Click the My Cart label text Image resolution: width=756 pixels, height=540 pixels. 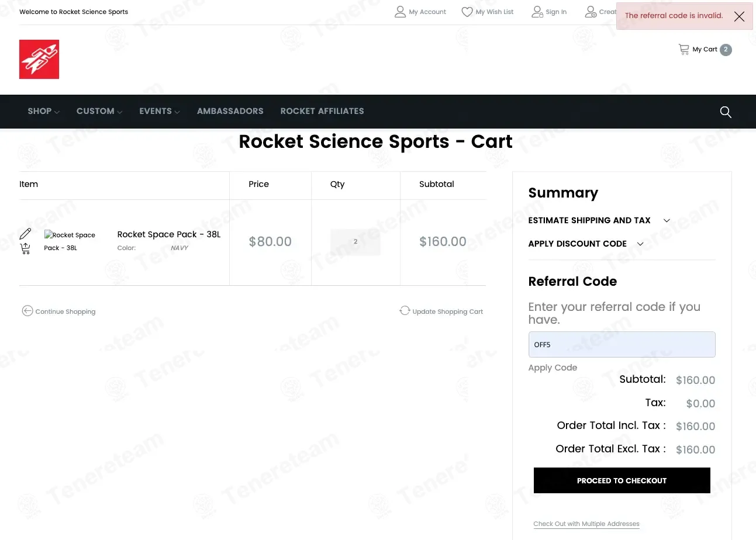[705, 50]
